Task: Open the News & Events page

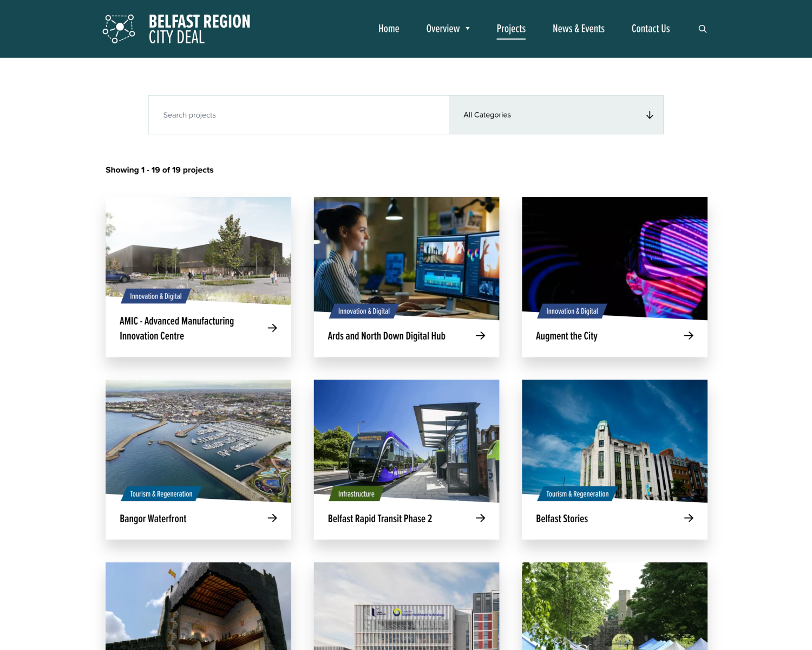Action: click(578, 29)
